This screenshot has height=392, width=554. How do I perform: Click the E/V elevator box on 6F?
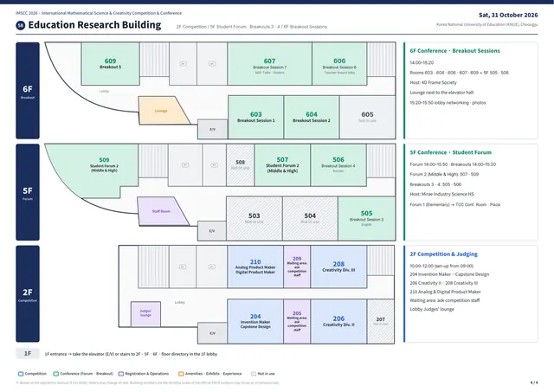[212, 129]
